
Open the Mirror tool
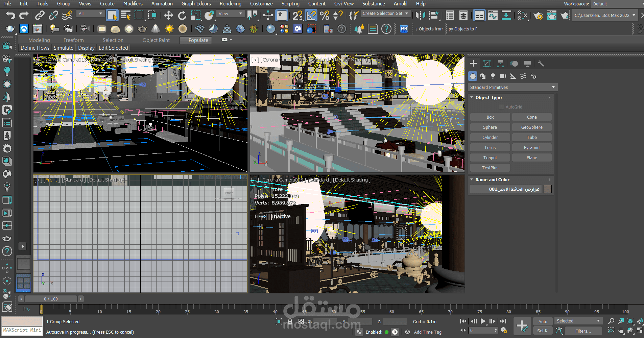pyautogui.click(x=420, y=16)
